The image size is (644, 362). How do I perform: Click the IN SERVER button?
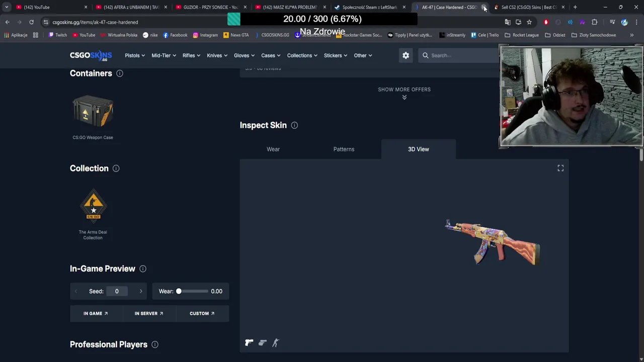tap(149, 313)
